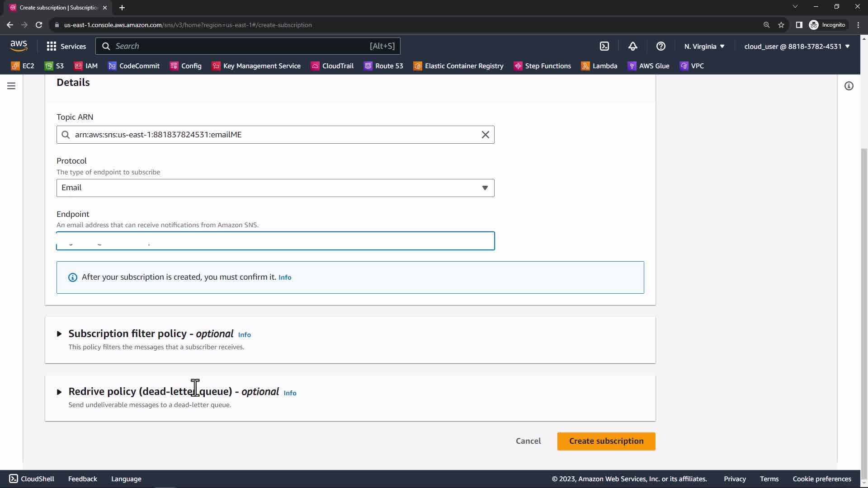This screenshot has height=488, width=868.
Task: Open the Services grid menu
Action: pos(66,46)
